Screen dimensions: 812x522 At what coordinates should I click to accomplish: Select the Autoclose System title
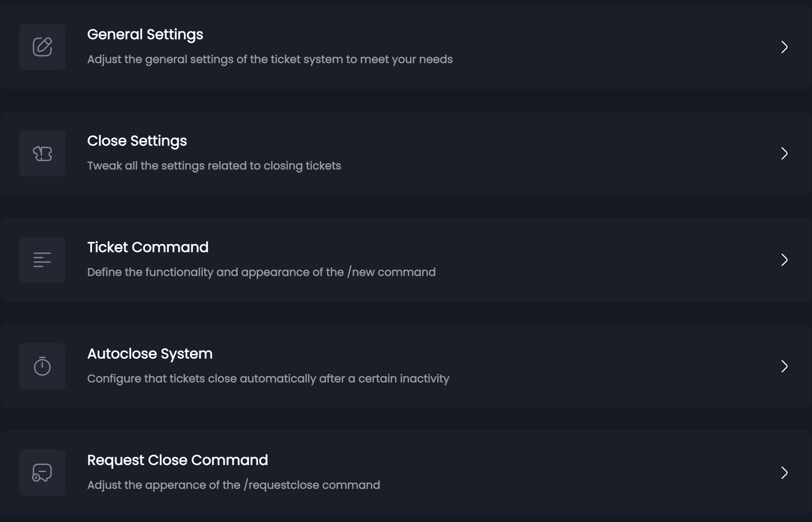click(150, 354)
